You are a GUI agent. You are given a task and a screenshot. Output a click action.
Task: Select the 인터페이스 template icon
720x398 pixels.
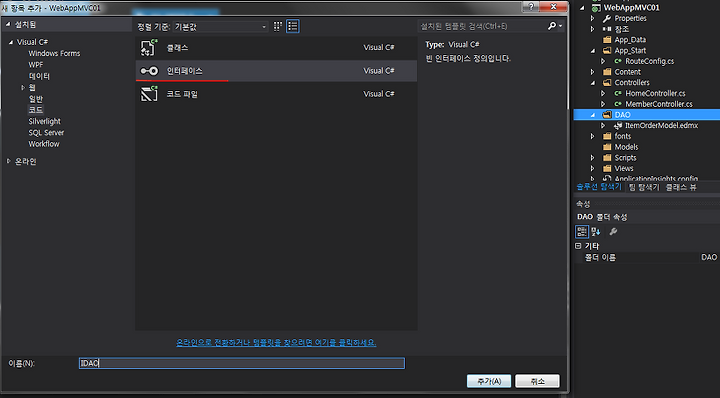click(149, 71)
